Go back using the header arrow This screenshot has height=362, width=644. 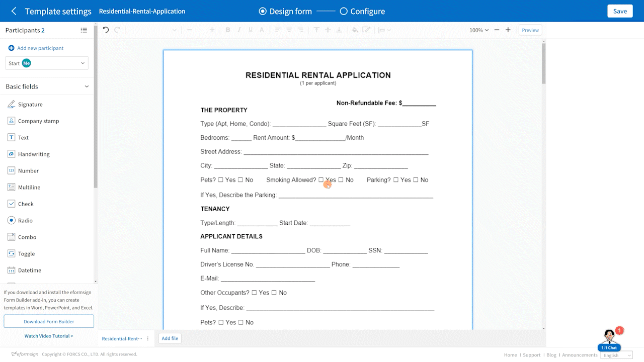[14, 11]
